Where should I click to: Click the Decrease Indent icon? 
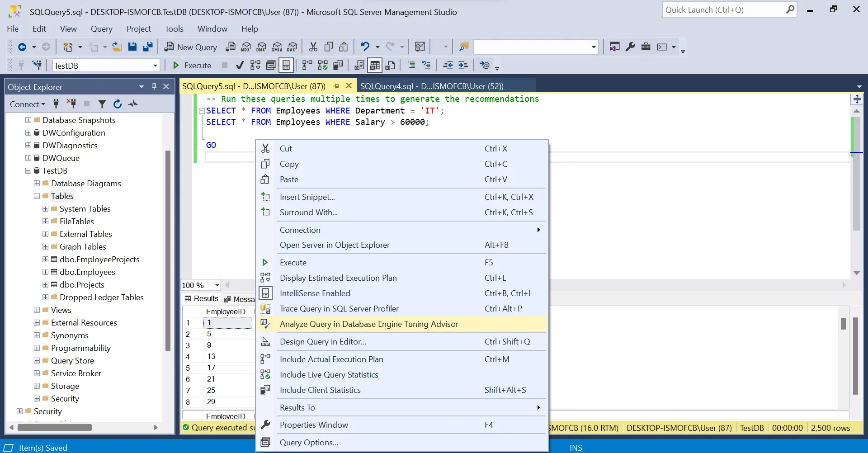click(x=448, y=65)
